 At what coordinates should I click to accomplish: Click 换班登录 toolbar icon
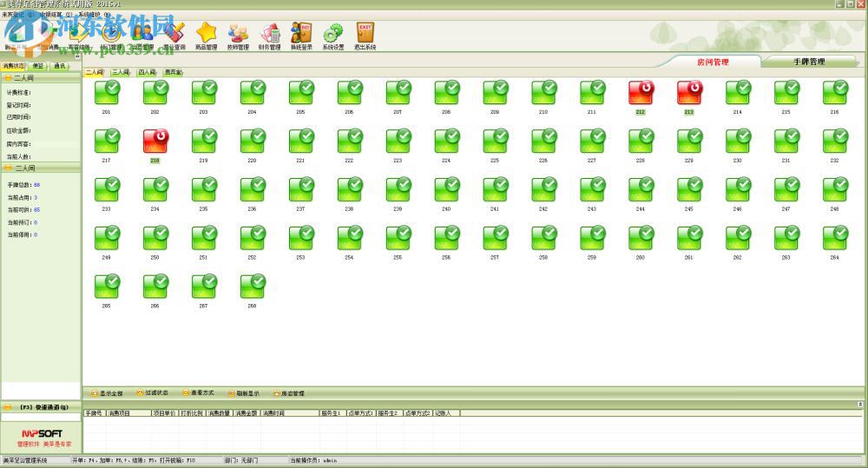[x=301, y=36]
